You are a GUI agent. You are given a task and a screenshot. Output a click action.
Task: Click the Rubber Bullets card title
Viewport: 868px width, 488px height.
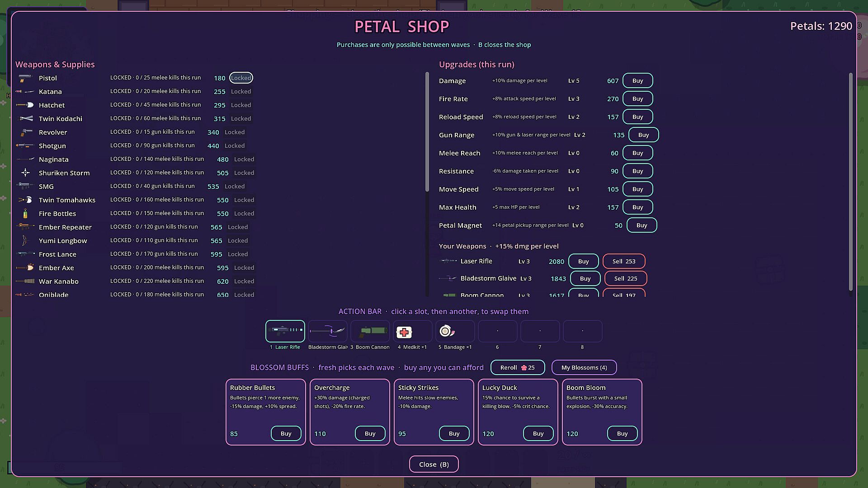pos(252,388)
